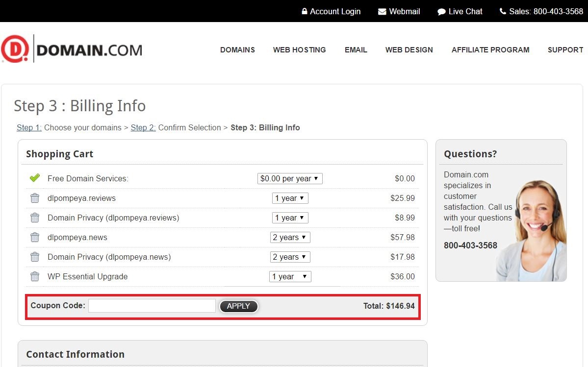Open Account Login in top bar
Screen dimensions: 588x367
click(x=331, y=11)
